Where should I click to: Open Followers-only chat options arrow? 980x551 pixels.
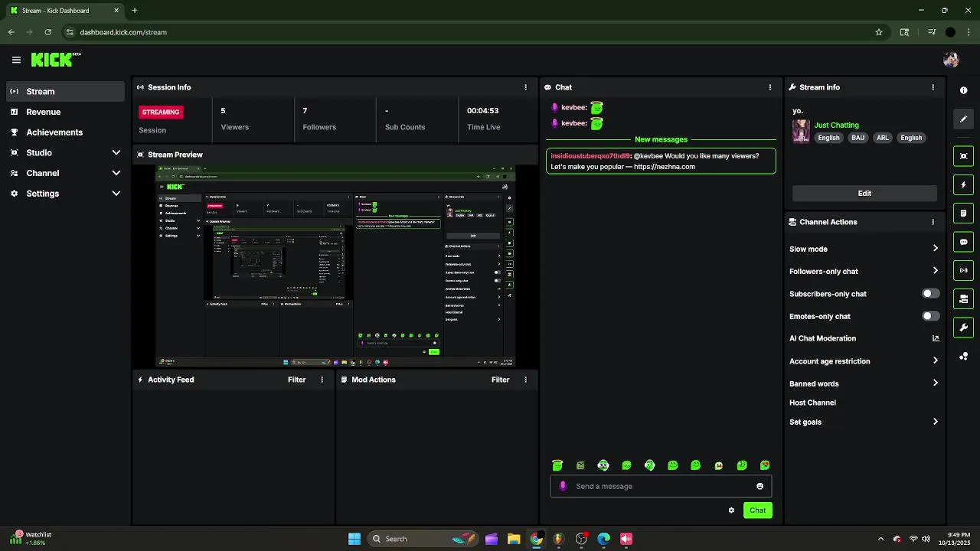(x=935, y=271)
